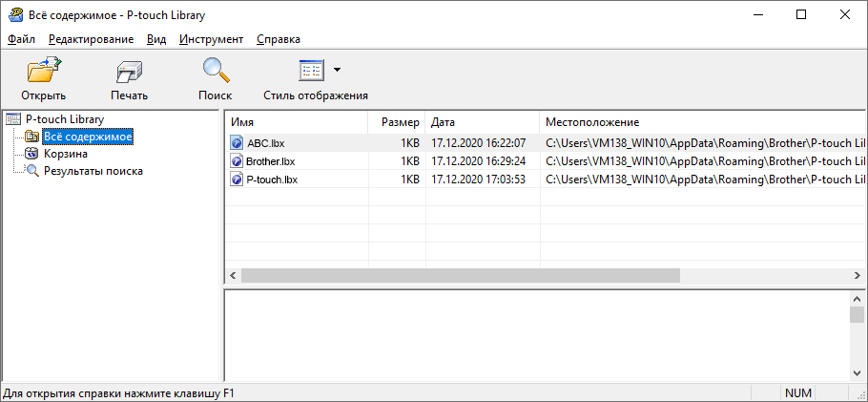Screen dimensions: 868x402
Task: Select the Всё содержимое folder in tree
Action: tap(87, 137)
